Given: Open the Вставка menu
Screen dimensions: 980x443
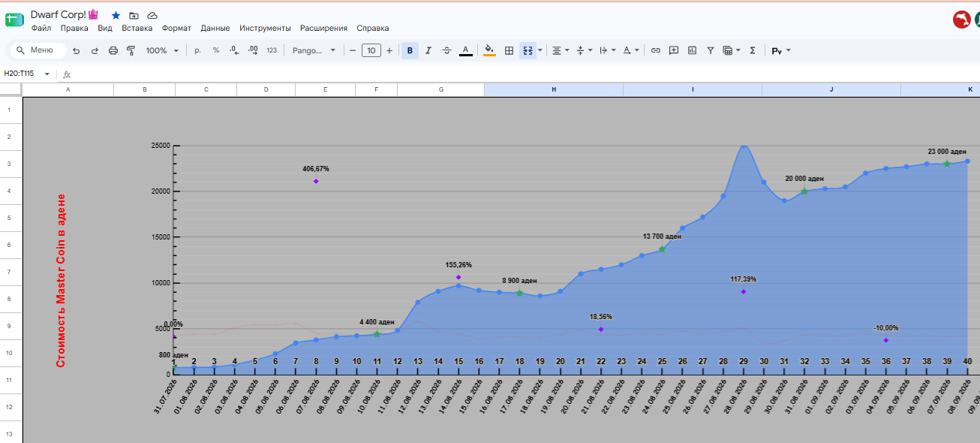Looking at the screenshot, I should click(x=137, y=28).
